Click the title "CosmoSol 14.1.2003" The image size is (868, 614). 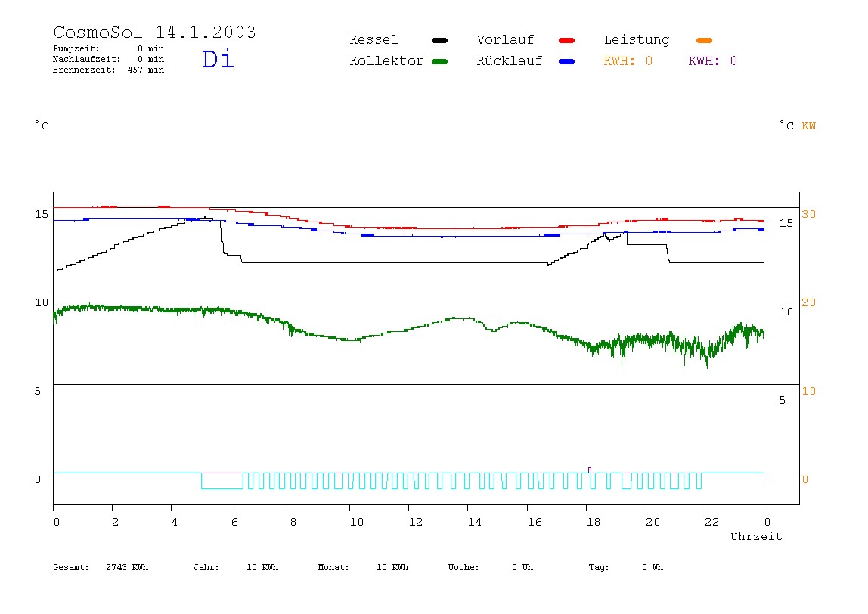154,32
